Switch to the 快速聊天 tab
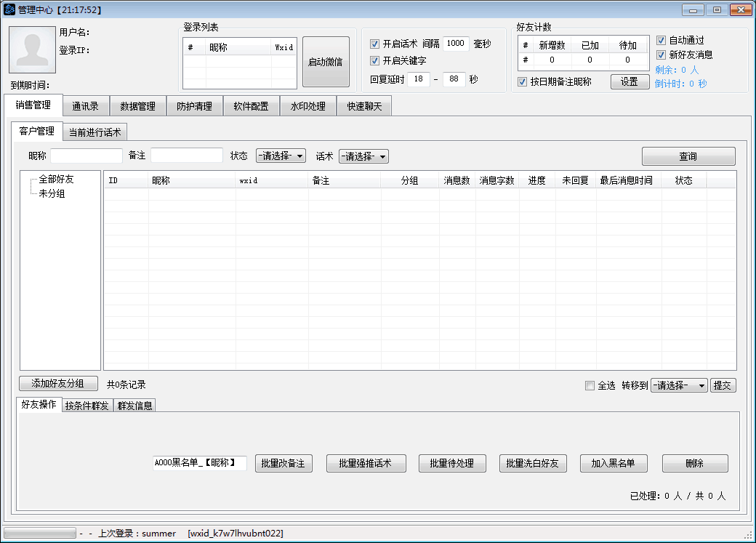The width and height of the screenshot is (756, 543). click(x=364, y=106)
